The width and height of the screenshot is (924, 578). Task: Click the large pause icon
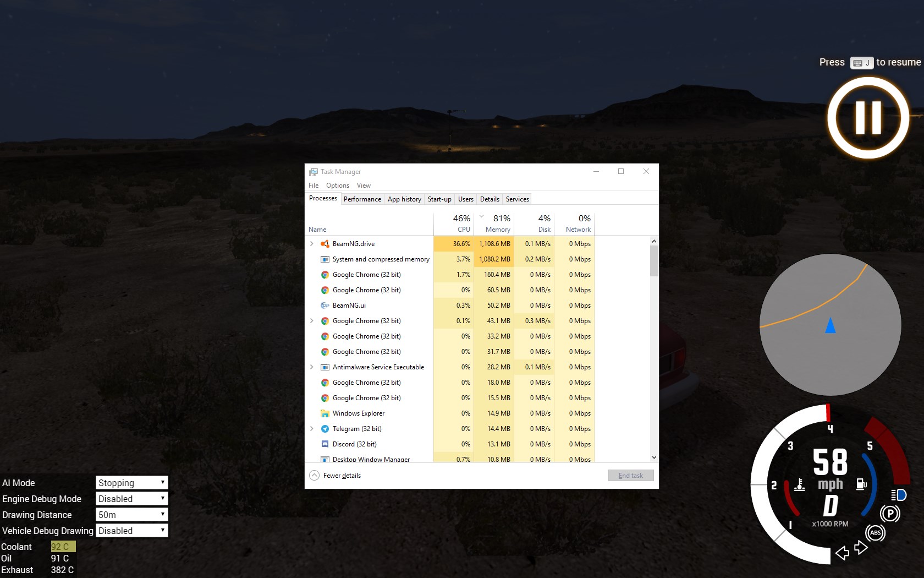coord(868,118)
